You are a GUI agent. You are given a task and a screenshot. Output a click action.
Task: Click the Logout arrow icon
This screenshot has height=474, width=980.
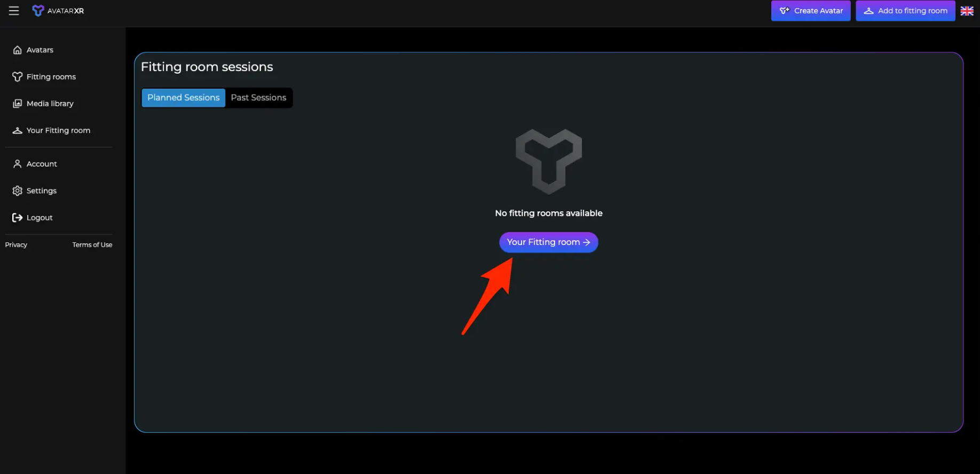[18, 218]
